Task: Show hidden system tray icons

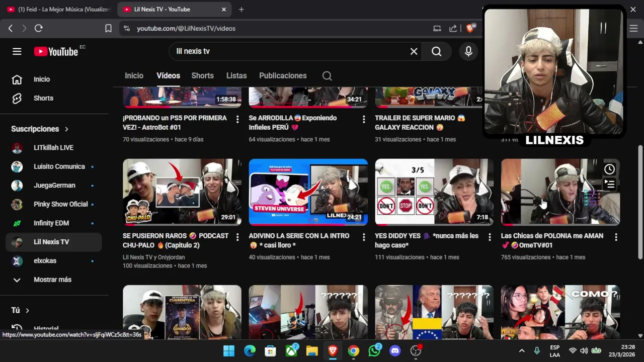Action: [522, 351]
